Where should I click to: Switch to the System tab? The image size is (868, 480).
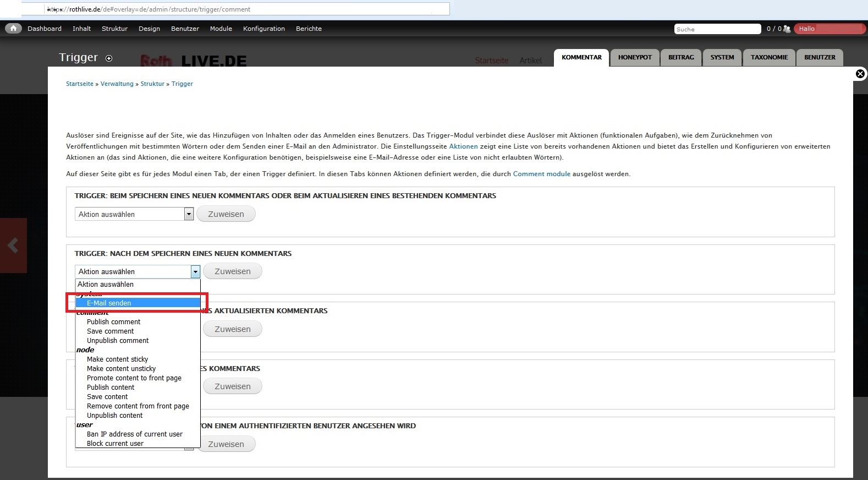point(722,58)
